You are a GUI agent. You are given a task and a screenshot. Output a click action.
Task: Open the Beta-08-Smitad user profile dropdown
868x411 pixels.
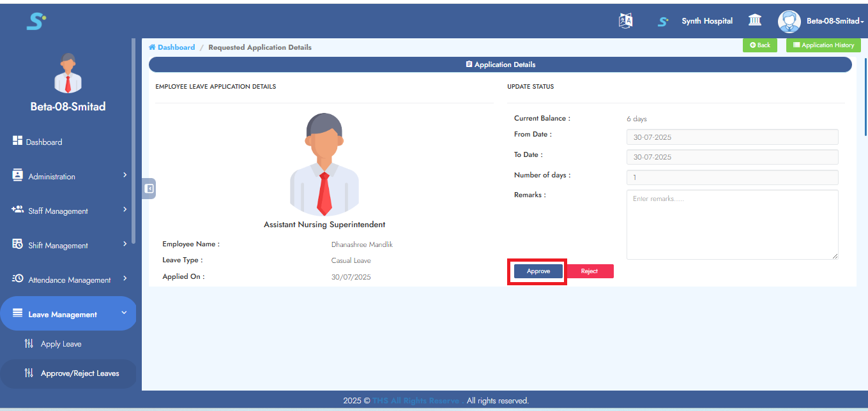pyautogui.click(x=821, y=21)
